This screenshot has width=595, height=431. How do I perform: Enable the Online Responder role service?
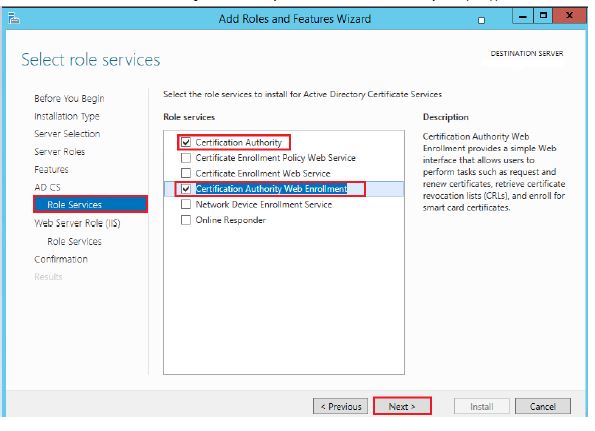[186, 220]
